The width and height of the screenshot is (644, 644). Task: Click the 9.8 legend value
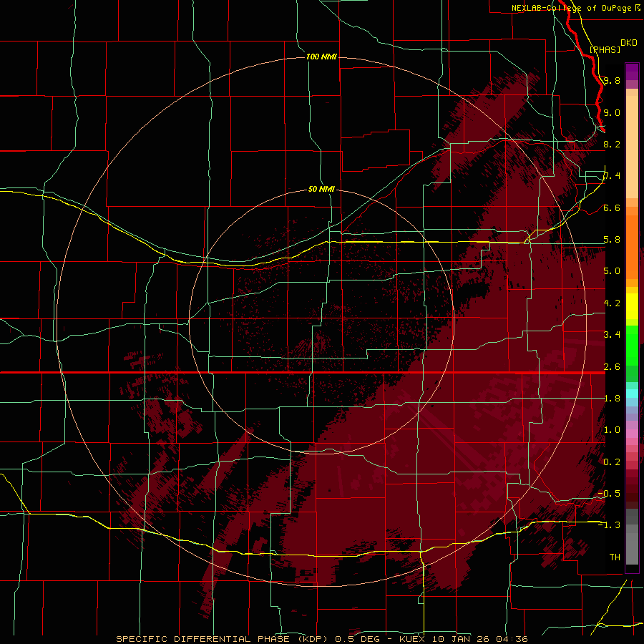(x=612, y=80)
